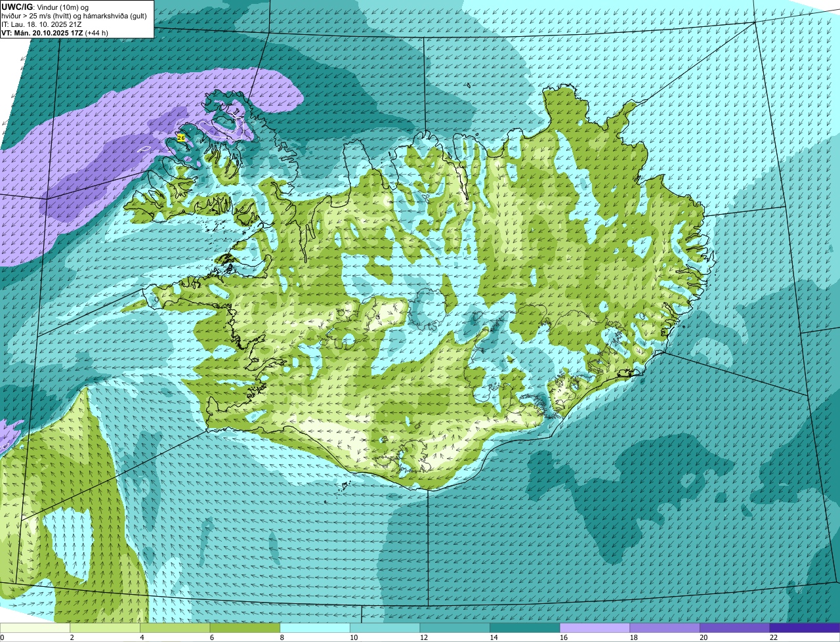Click the '10' label on the color scale
The image size is (840, 642).
click(x=354, y=637)
